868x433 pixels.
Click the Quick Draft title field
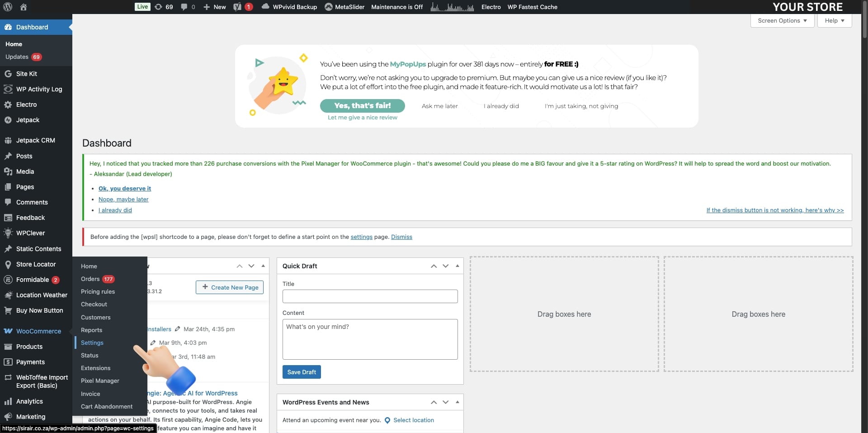point(369,296)
